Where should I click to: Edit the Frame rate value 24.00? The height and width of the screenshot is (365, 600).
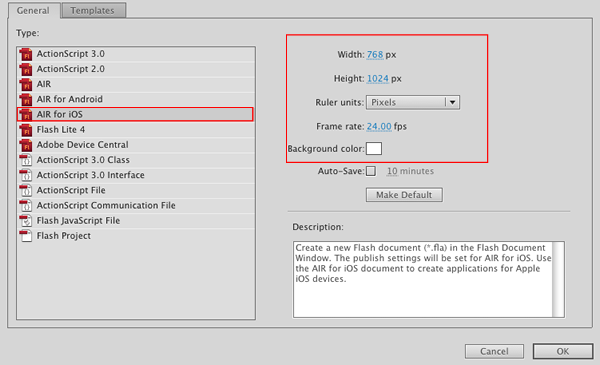(379, 127)
